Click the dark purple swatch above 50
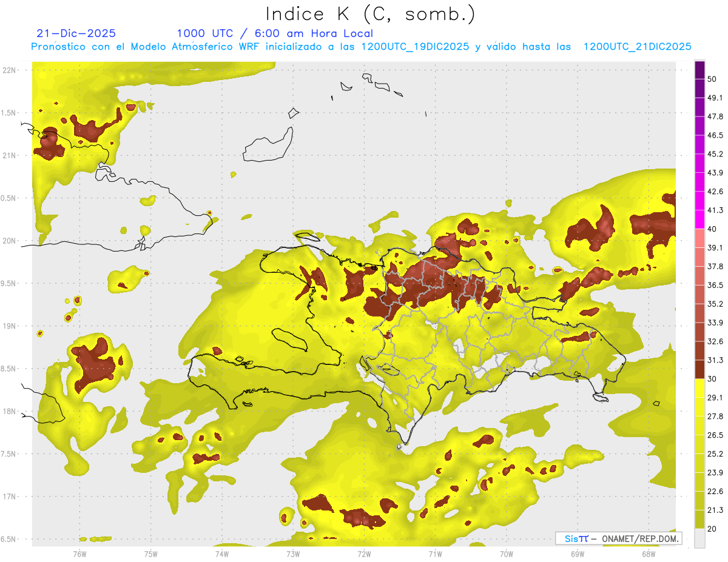 tap(700, 70)
